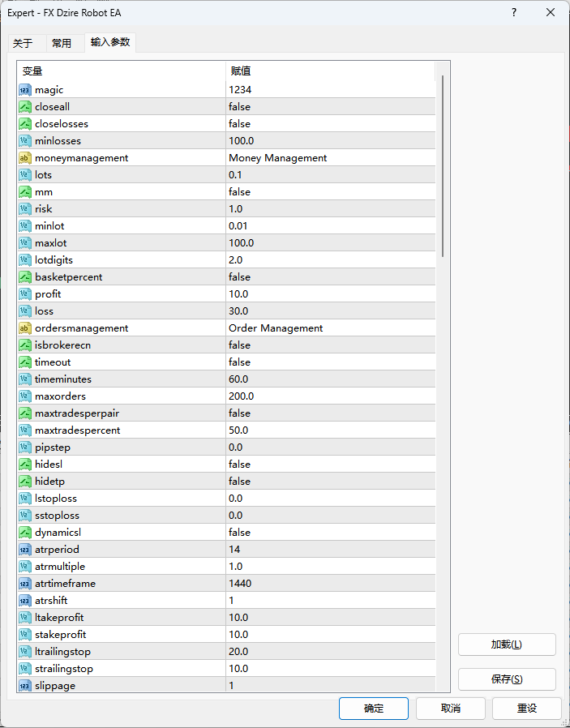Screen dimensions: 570x728
Task: Click the hidetp variable name
Action: point(49,482)
